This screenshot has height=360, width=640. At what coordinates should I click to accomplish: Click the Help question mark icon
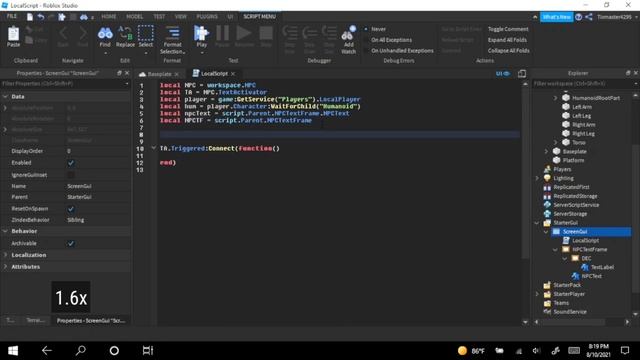click(578, 17)
